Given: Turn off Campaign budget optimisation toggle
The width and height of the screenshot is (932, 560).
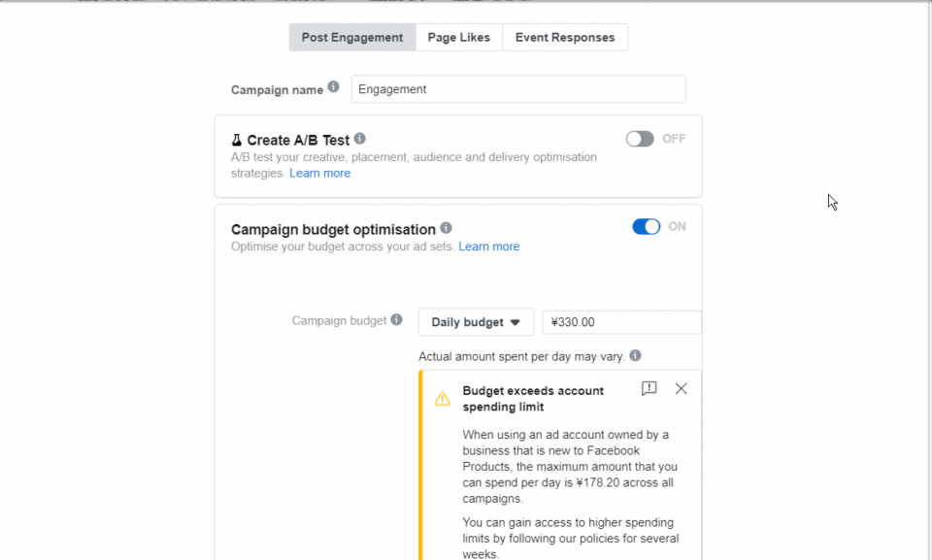Looking at the screenshot, I should pyautogui.click(x=647, y=226).
